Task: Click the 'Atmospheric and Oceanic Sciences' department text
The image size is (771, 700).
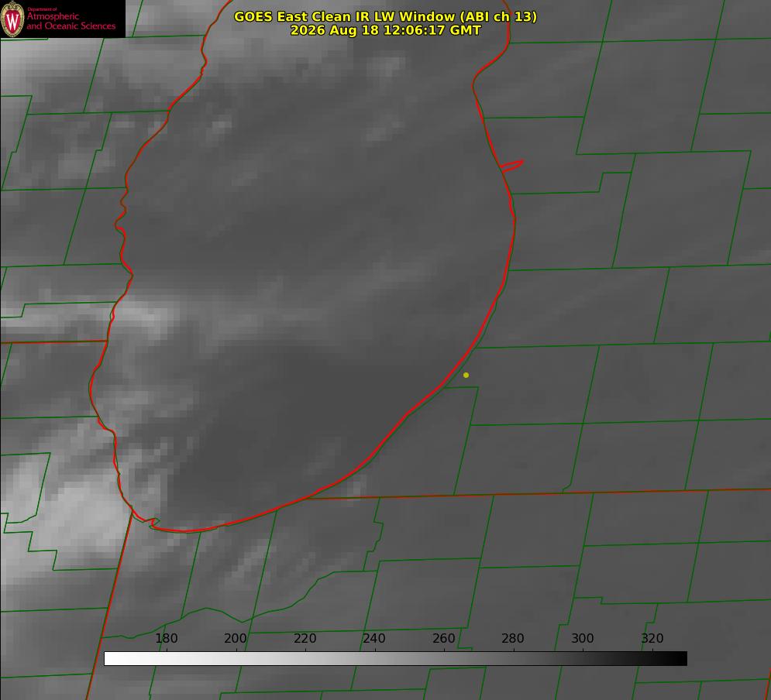Action: click(x=71, y=21)
